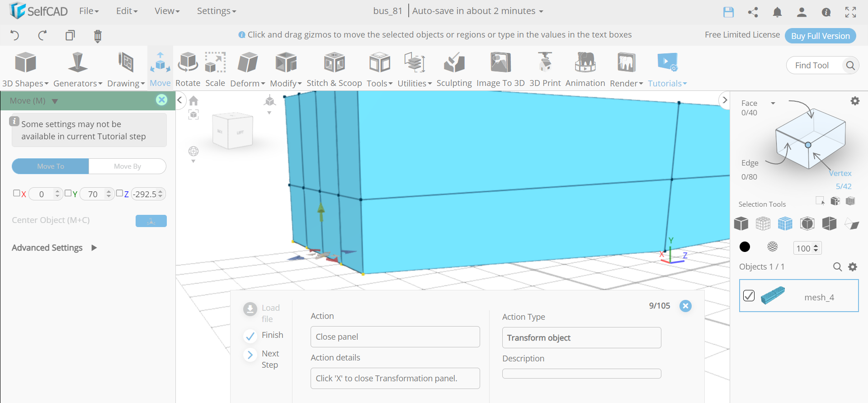Toggle fullscreen mode icon
This screenshot has width=868, height=403.
(x=850, y=12)
